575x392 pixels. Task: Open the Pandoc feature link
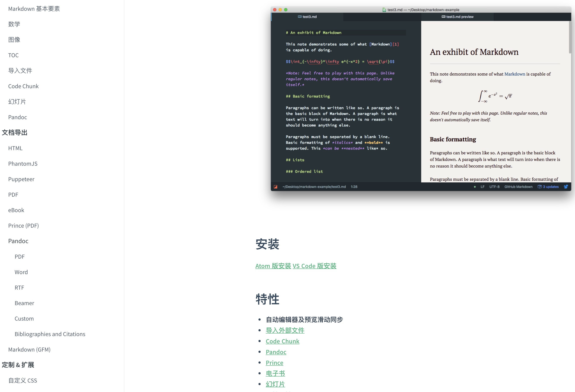pos(276,352)
